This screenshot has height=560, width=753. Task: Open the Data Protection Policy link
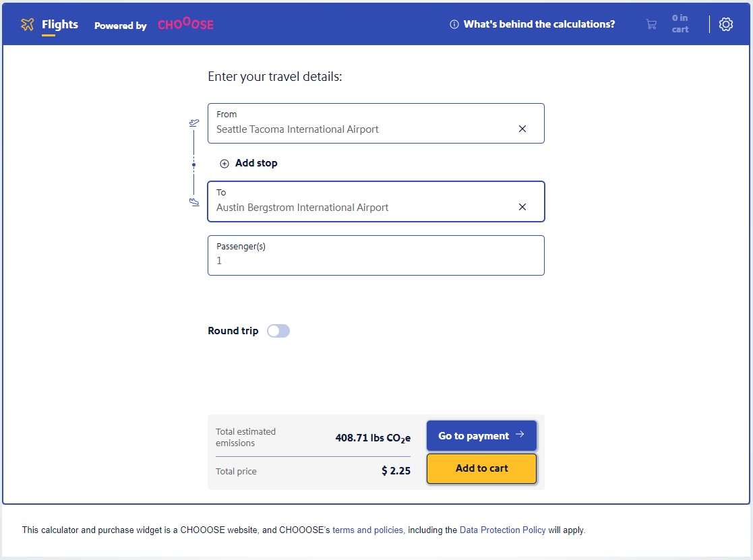coord(502,530)
